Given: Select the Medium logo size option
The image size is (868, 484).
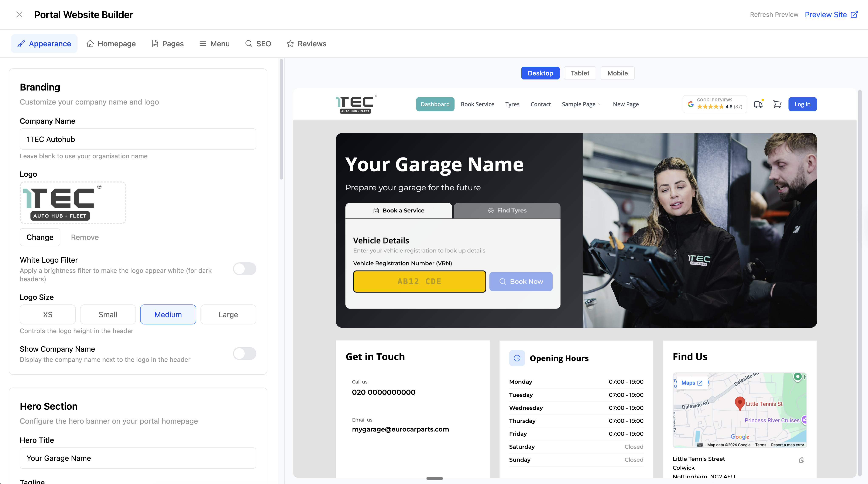Looking at the screenshot, I should [x=168, y=314].
